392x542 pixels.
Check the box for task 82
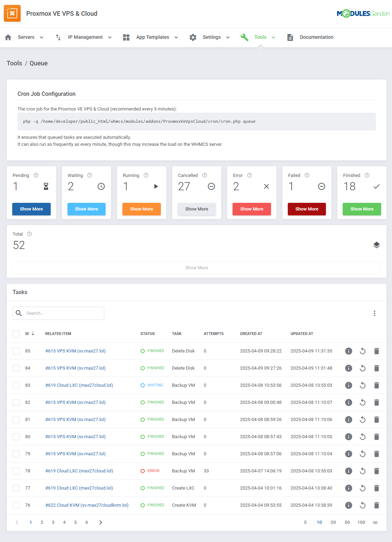[16, 402]
